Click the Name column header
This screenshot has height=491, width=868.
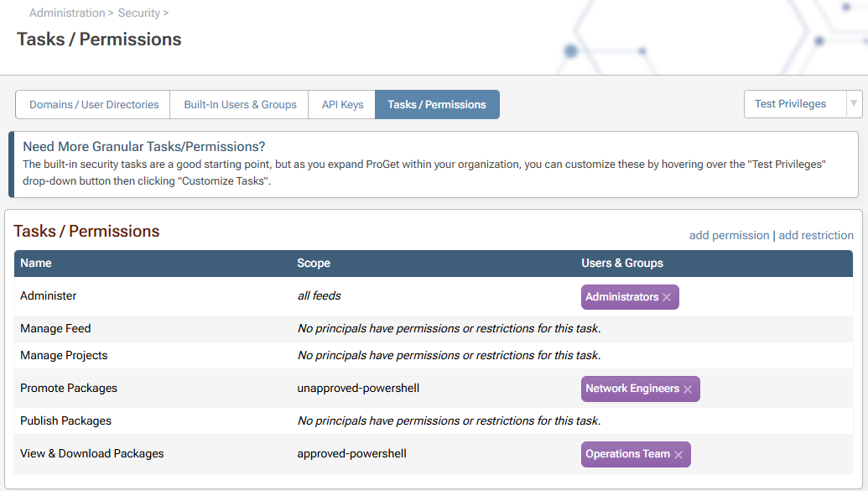click(x=36, y=264)
